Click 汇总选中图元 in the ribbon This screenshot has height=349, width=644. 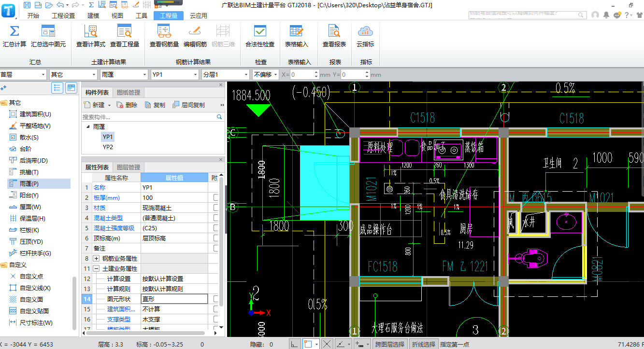(x=48, y=37)
